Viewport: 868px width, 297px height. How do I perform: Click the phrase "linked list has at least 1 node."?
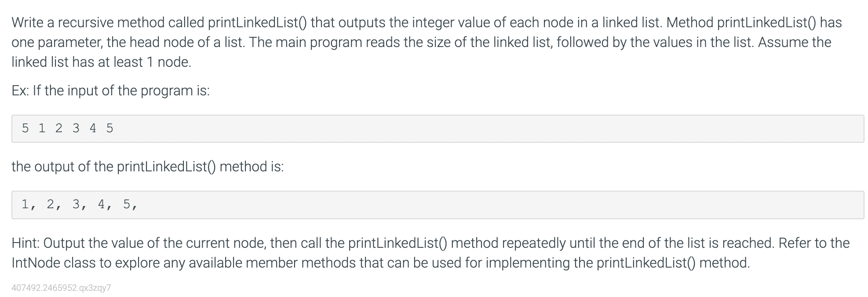pos(102,62)
